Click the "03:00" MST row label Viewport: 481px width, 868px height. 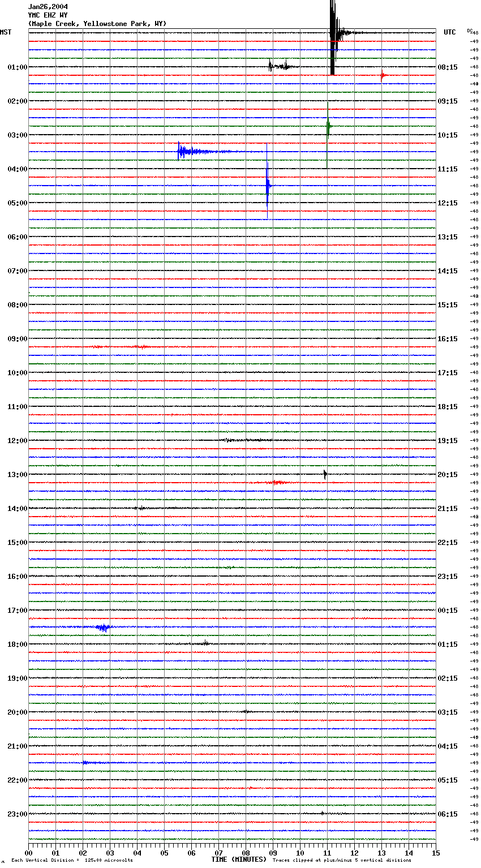coord(18,135)
